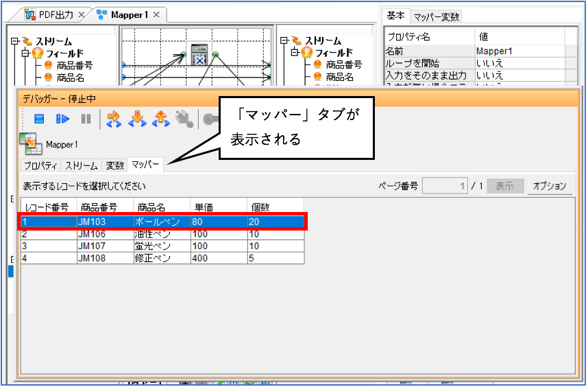Stop the debugger with the blue square icon
Image resolution: width=588 pixels, height=387 pixels.
[39, 119]
